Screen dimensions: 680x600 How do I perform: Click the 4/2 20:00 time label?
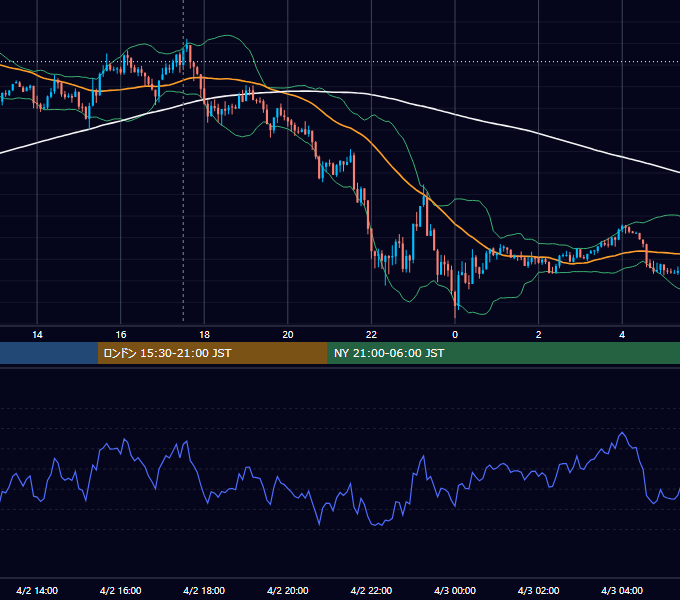(288, 590)
